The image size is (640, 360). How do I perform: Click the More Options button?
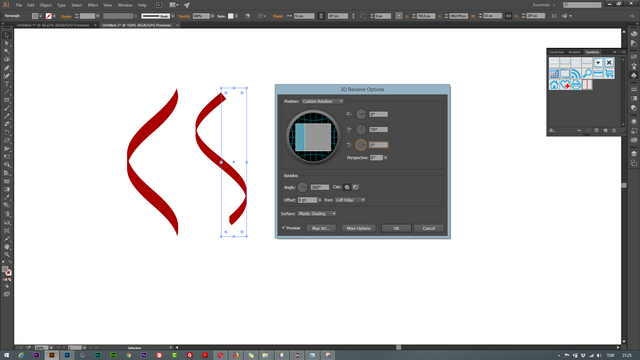(359, 228)
